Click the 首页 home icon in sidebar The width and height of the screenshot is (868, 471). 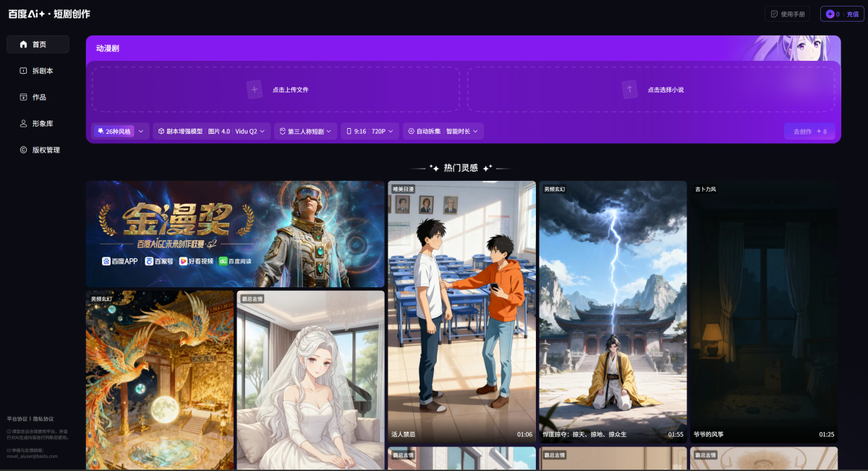(x=24, y=45)
